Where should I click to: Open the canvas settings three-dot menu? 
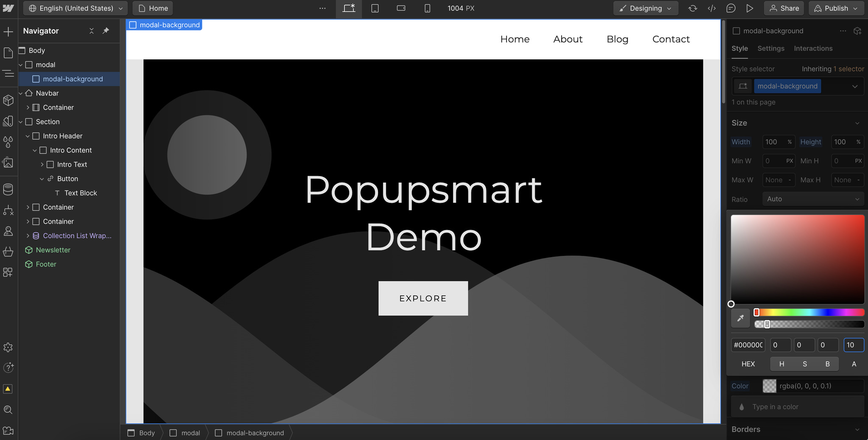(323, 8)
